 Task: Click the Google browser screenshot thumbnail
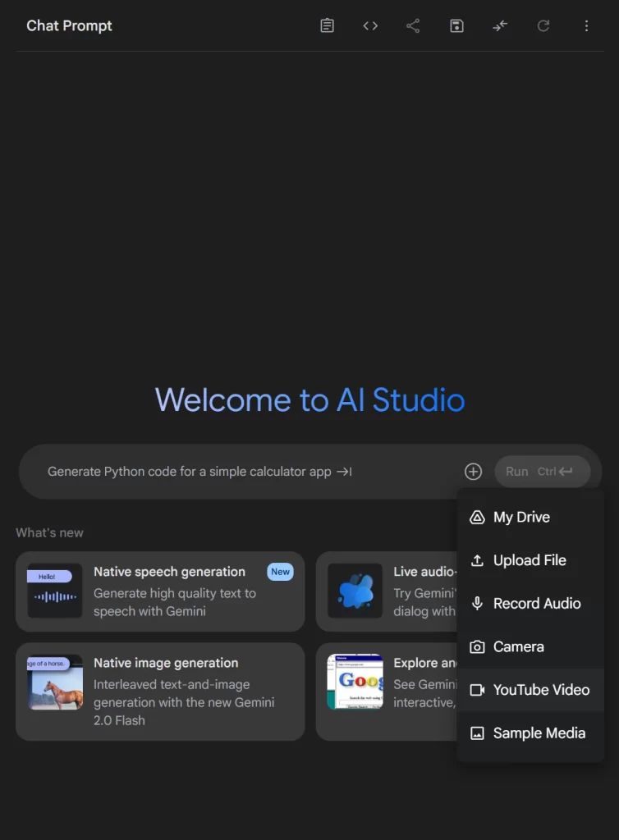point(355,682)
